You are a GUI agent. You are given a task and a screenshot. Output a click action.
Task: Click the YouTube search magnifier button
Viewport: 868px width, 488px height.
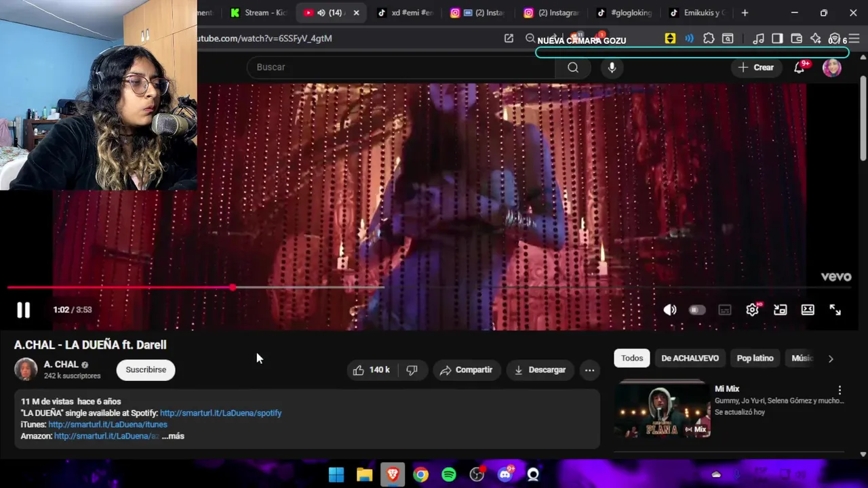573,67
